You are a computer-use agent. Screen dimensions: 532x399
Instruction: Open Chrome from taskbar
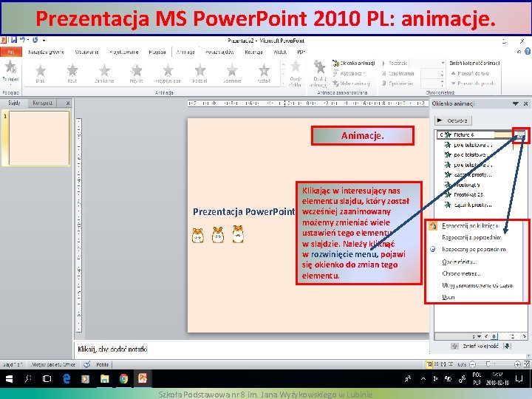(124, 378)
